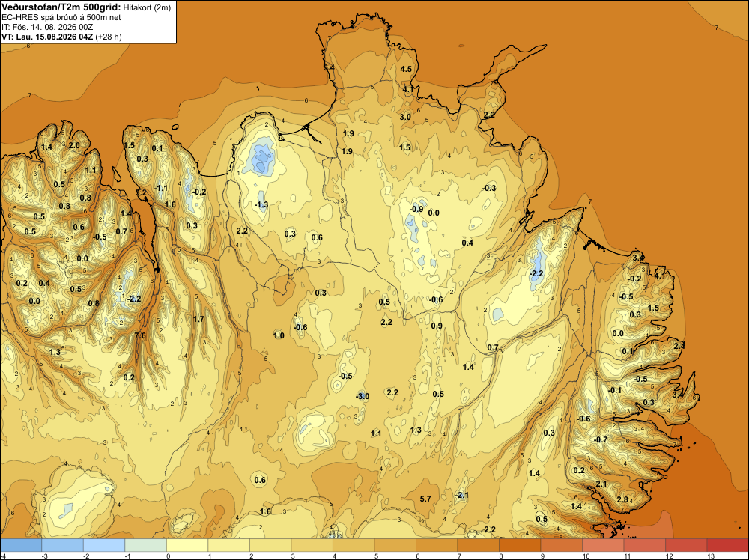Pick the legend color between -1 and 0
This screenshot has width=749, height=560.
click(146, 545)
